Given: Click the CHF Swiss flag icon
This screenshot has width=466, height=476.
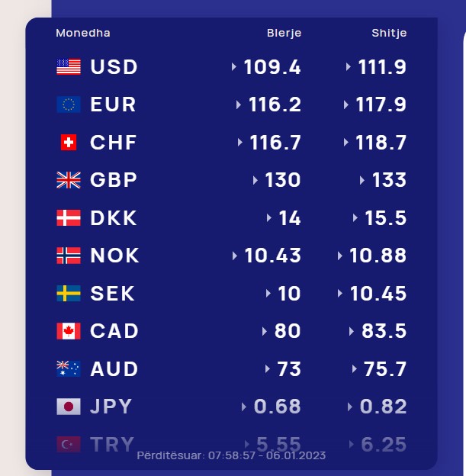Looking at the screenshot, I should click(x=69, y=143).
